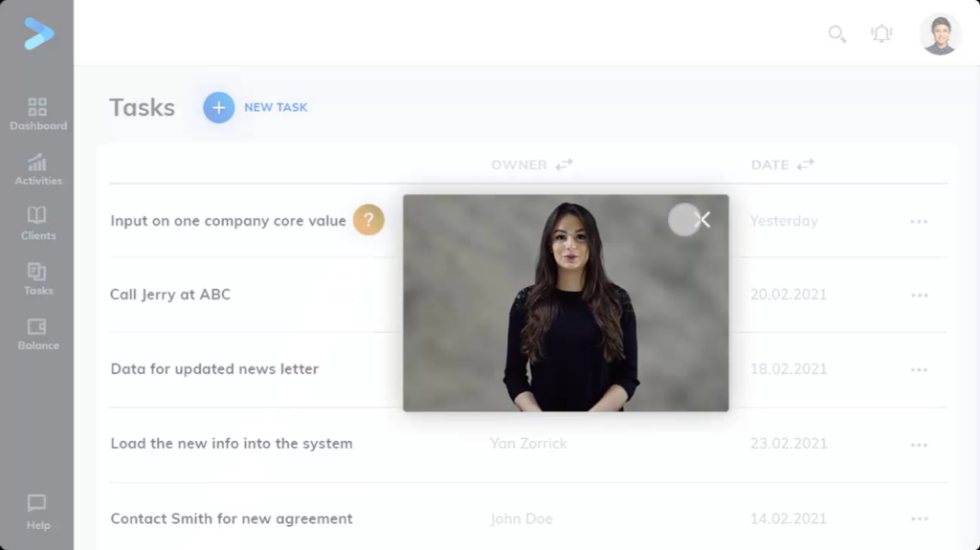
Task: Open task Load the new info into the system
Action: click(232, 444)
